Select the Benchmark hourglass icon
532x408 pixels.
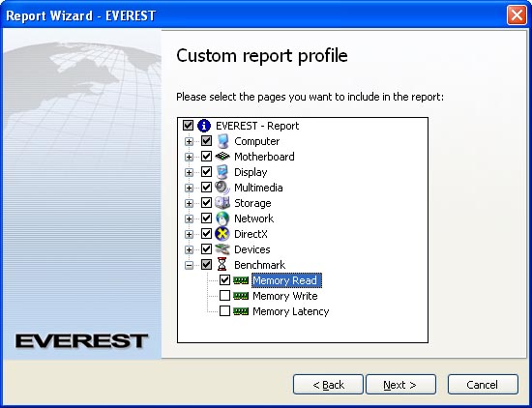point(222,265)
